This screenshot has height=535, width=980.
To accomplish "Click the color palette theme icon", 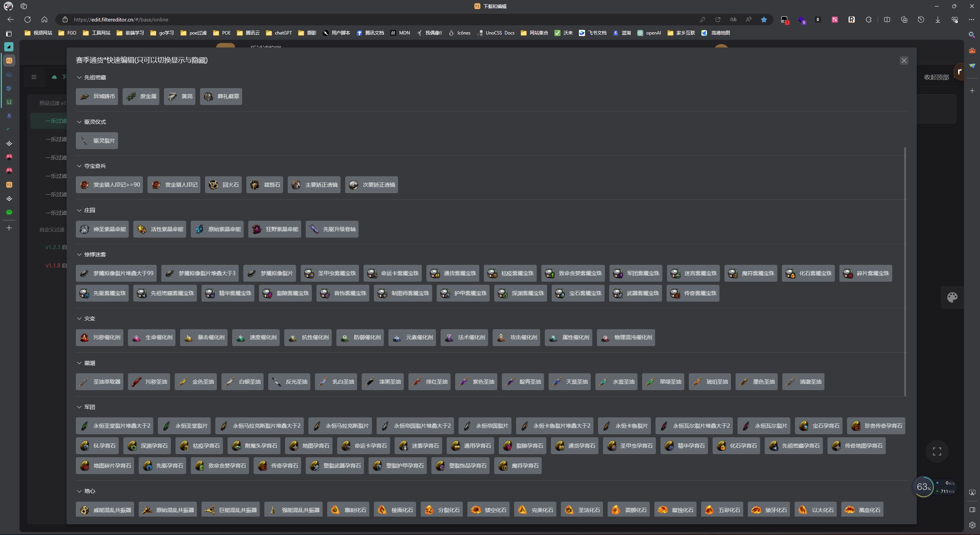I will click(x=952, y=297).
